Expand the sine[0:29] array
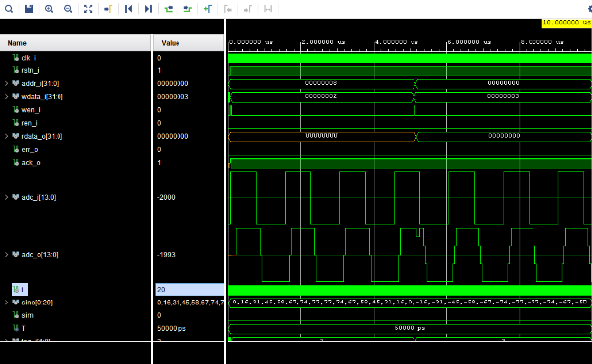Viewport: 592px width, 364px height. [6, 303]
